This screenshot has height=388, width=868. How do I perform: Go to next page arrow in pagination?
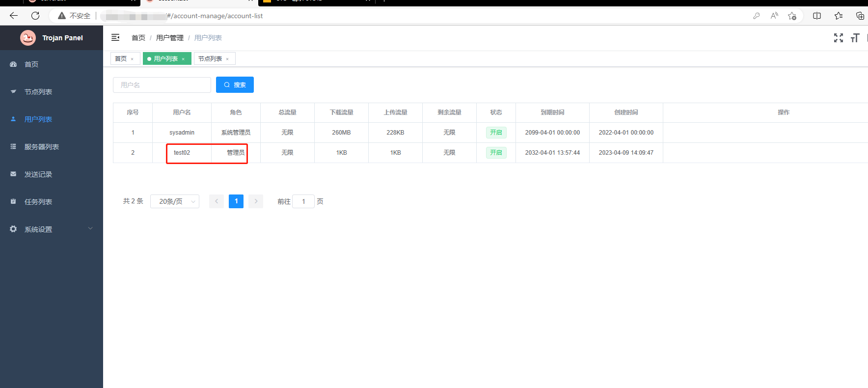coord(256,201)
